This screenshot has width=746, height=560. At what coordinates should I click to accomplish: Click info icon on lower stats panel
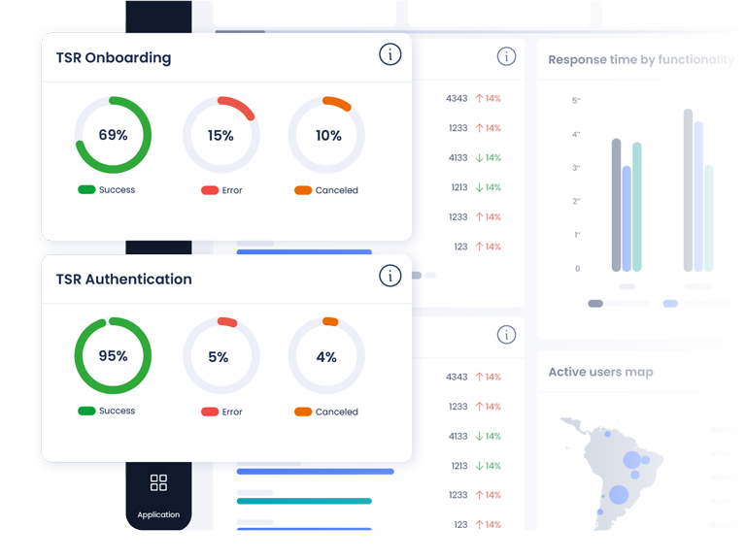coord(506,335)
